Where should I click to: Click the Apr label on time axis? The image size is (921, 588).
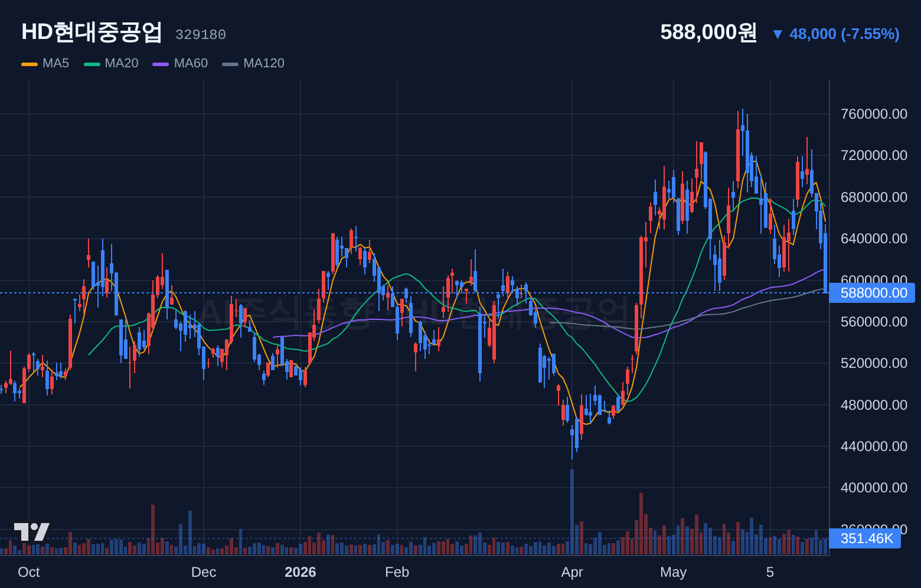(x=572, y=572)
